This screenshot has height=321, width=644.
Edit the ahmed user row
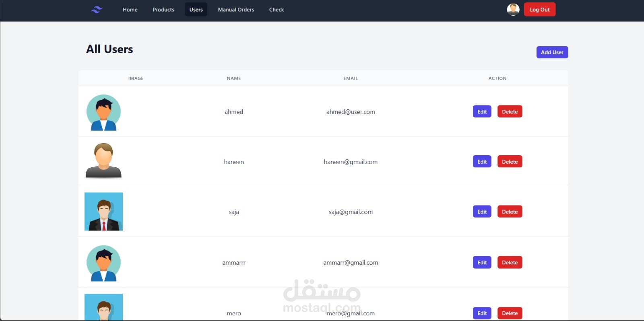(482, 111)
